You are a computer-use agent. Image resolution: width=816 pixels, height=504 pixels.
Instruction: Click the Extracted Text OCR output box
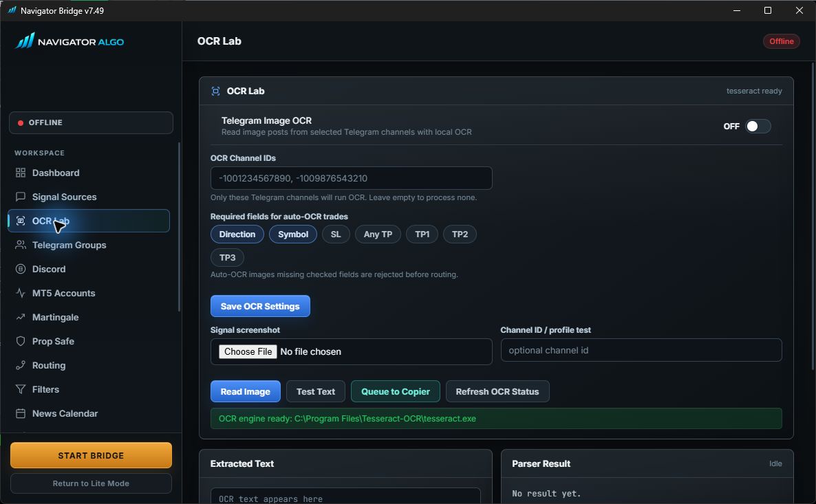tap(345, 496)
